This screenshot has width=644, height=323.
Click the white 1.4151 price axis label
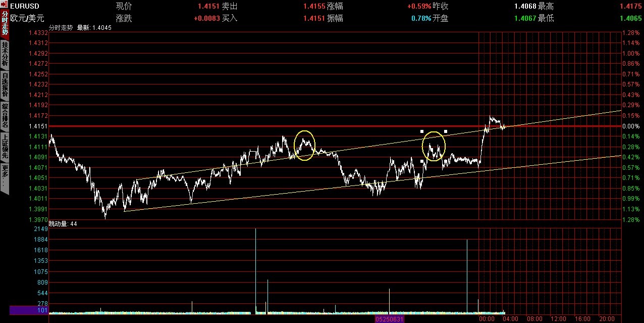click(38, 126)
